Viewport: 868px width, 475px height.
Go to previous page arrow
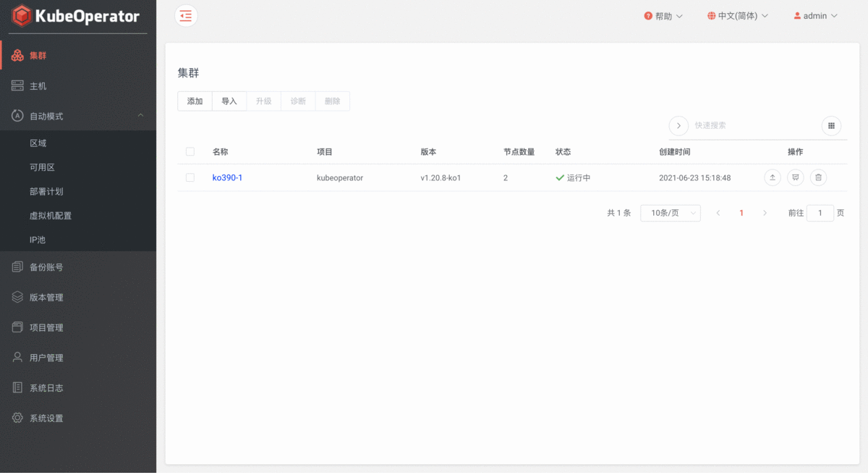click(x=718, y=213)
